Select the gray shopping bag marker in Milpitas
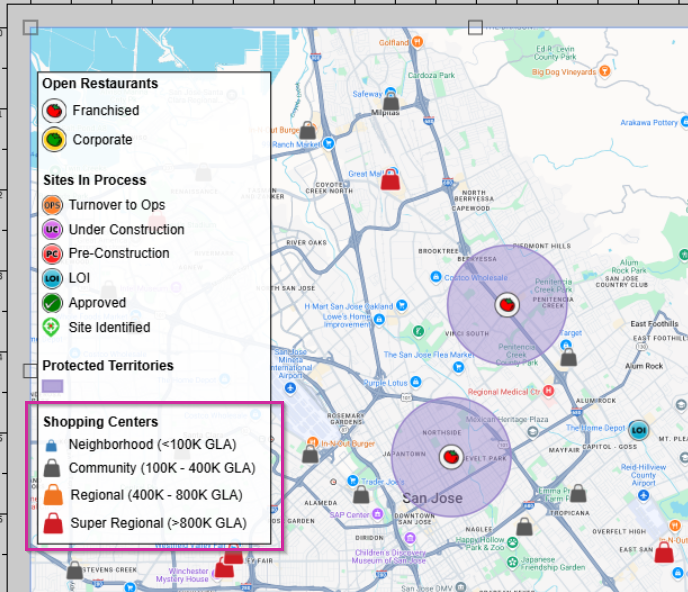Viewport: 688px width, 592px height. [x=391, y=102]
